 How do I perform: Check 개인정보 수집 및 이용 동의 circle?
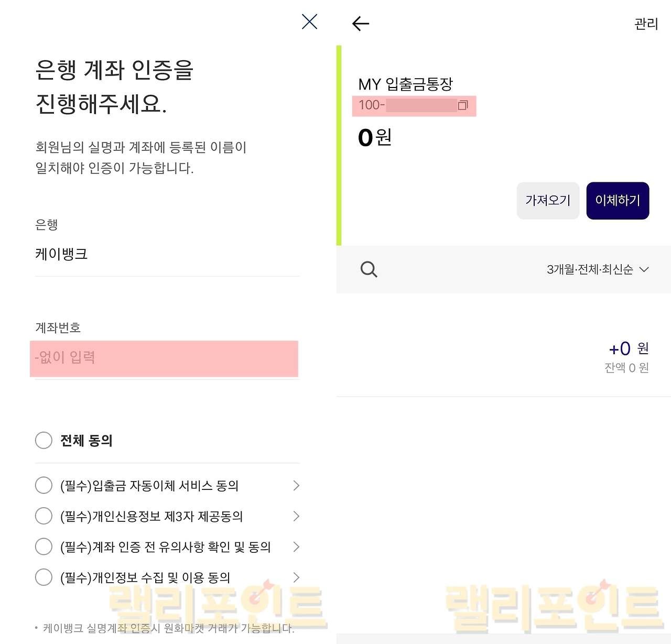click(44, 577)
